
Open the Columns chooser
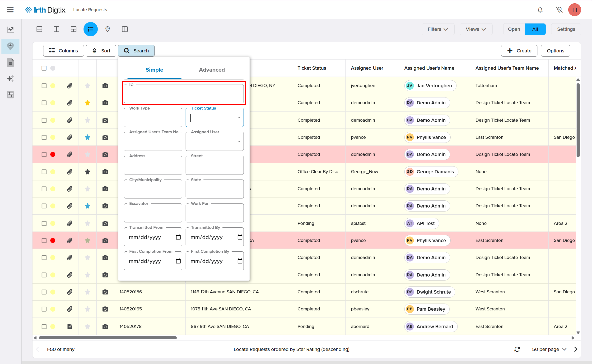click(x=64, y=51)
